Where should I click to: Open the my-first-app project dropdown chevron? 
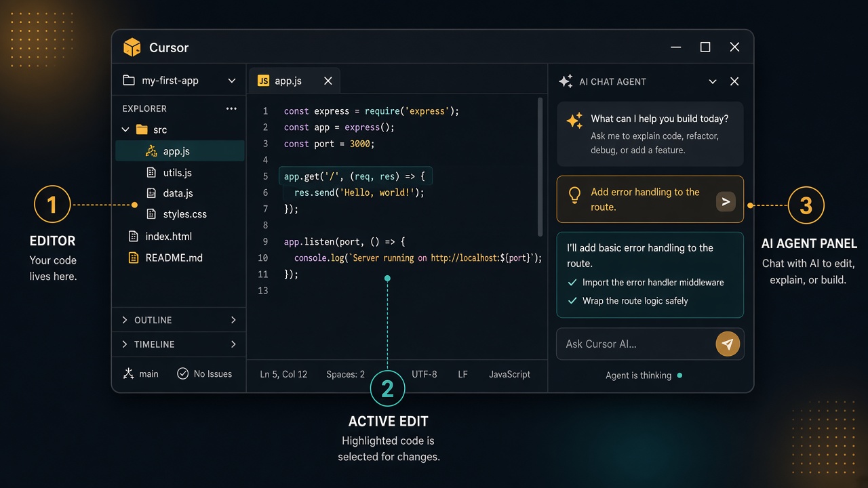click(232, 81)
